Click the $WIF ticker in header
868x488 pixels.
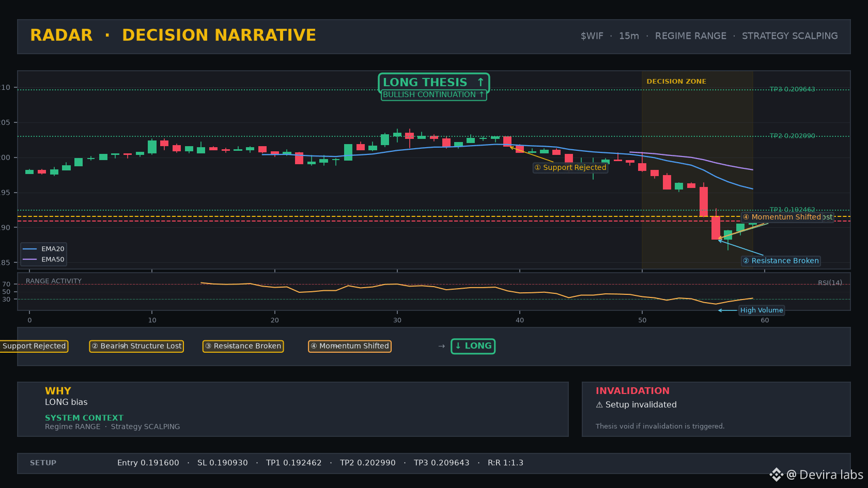click(592, 36)
